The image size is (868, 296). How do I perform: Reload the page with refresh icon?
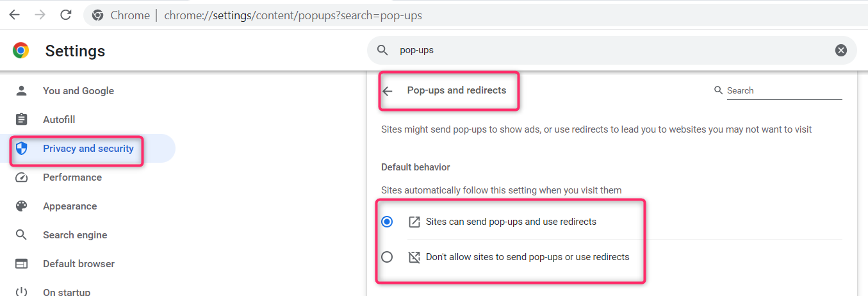click(65, 15)
